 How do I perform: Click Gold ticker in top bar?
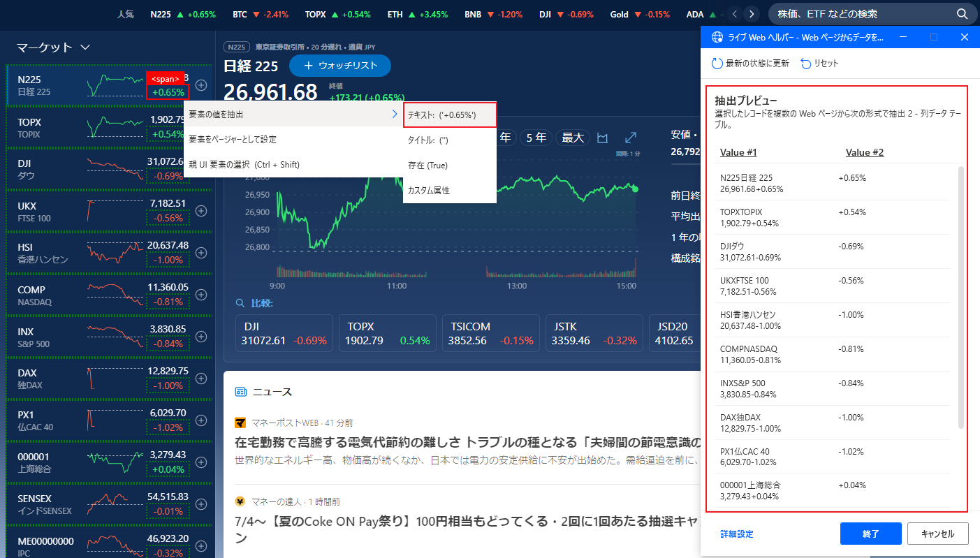coord(640,14)
